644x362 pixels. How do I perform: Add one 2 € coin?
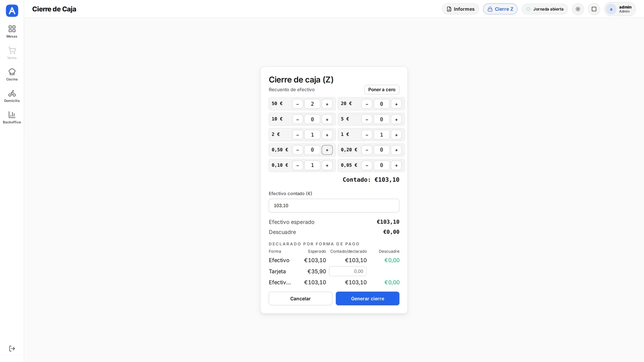(x=327, y=135)
